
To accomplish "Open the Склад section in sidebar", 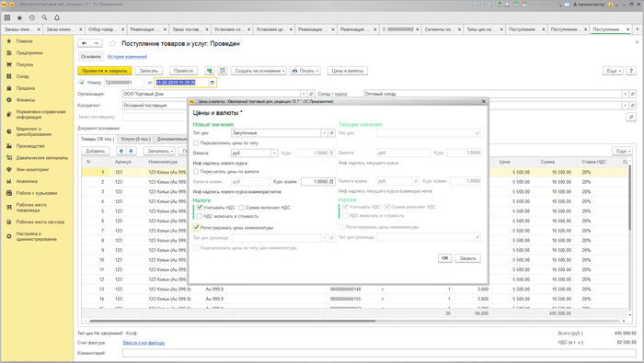I will tap(23, 76).
